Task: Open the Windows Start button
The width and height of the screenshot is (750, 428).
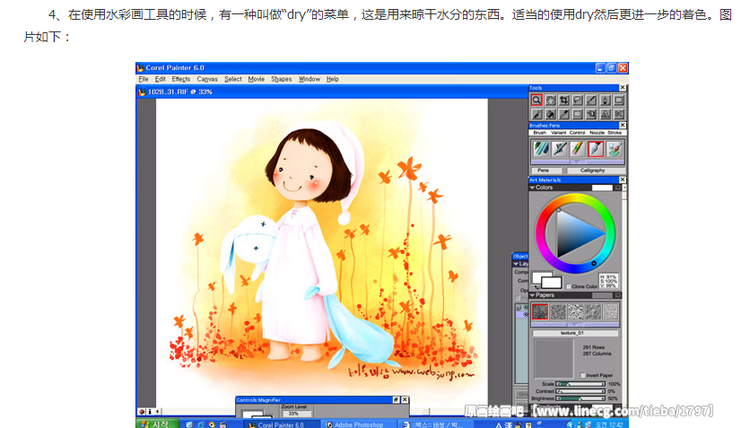Action: [157, 424]
